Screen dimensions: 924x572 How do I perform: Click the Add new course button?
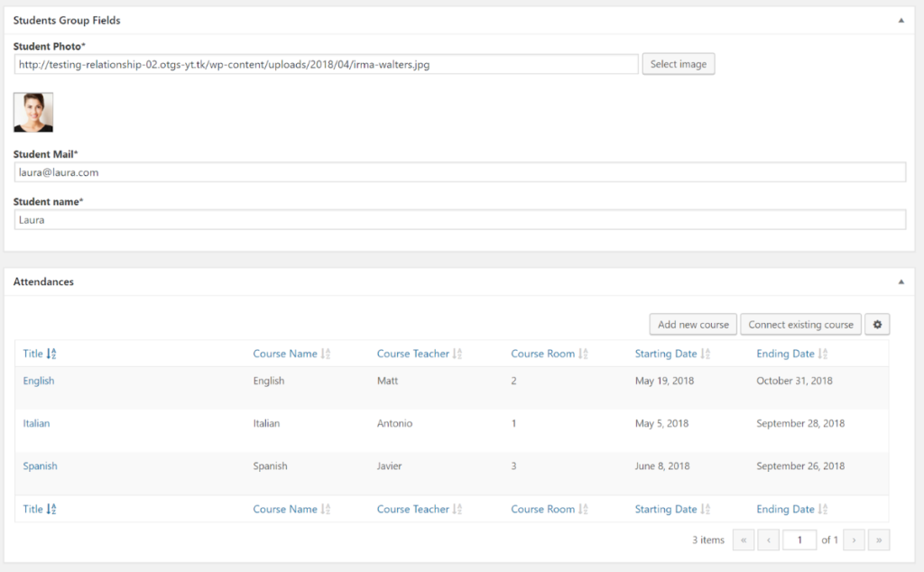point(693,325)
